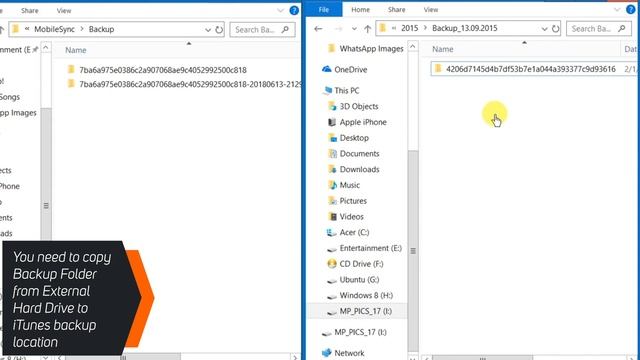Refresh the Backup_13.09.2015 folder
This screenshot has height=360, width=640.
tap(555, 29)
